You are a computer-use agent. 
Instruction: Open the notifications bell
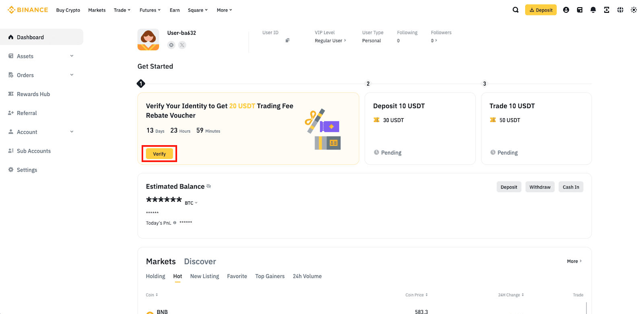(x=593, y=10)
